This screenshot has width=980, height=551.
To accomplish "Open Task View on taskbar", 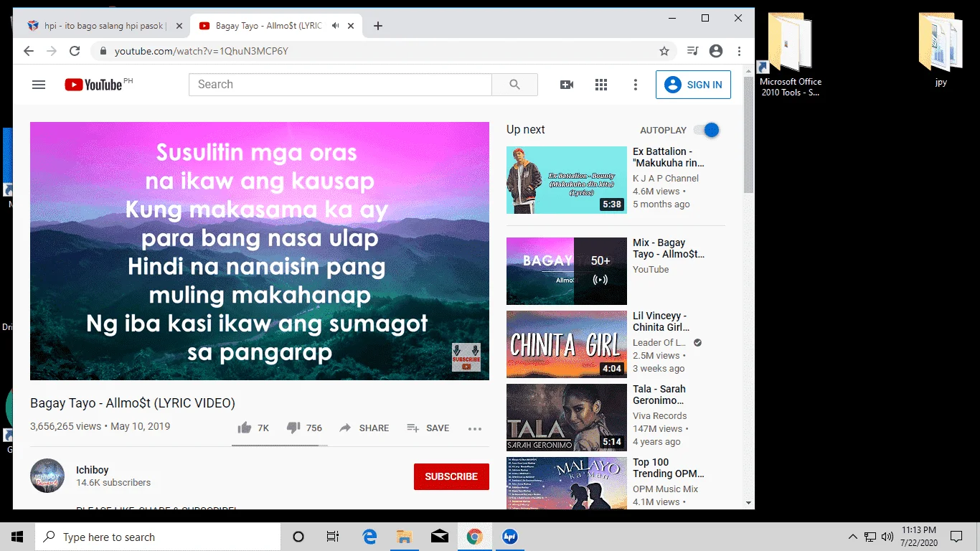I will point(333,537).
